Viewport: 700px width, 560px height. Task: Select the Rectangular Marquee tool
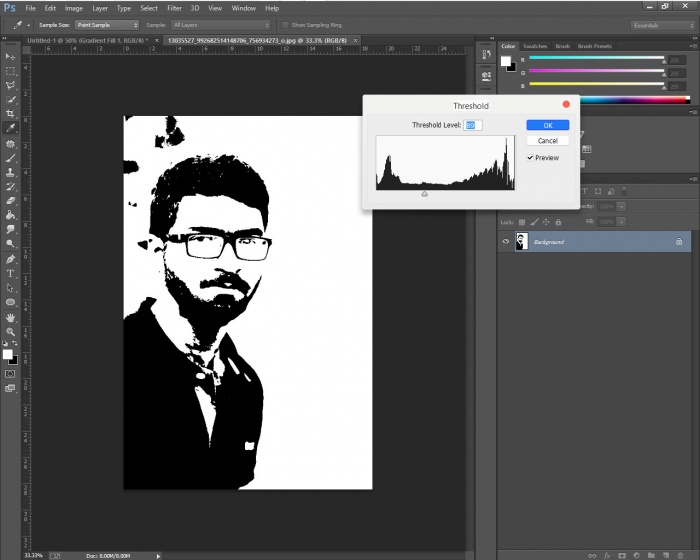tap(11, 71)
